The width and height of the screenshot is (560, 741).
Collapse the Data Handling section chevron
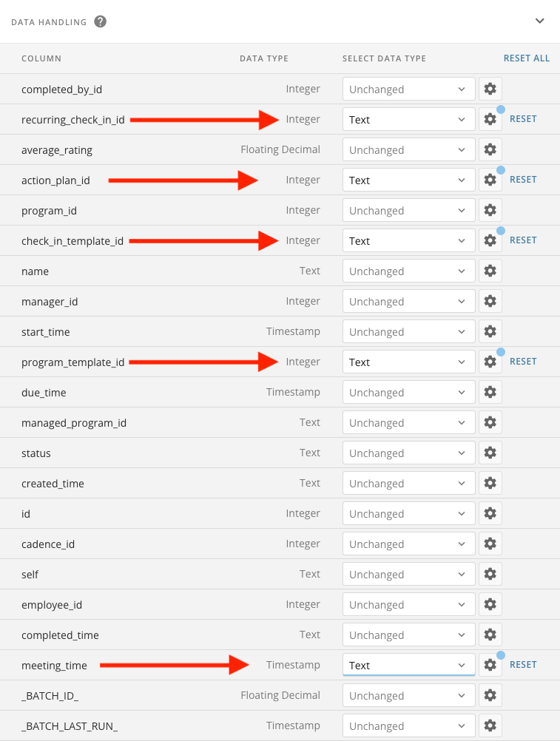coord(540,21)
